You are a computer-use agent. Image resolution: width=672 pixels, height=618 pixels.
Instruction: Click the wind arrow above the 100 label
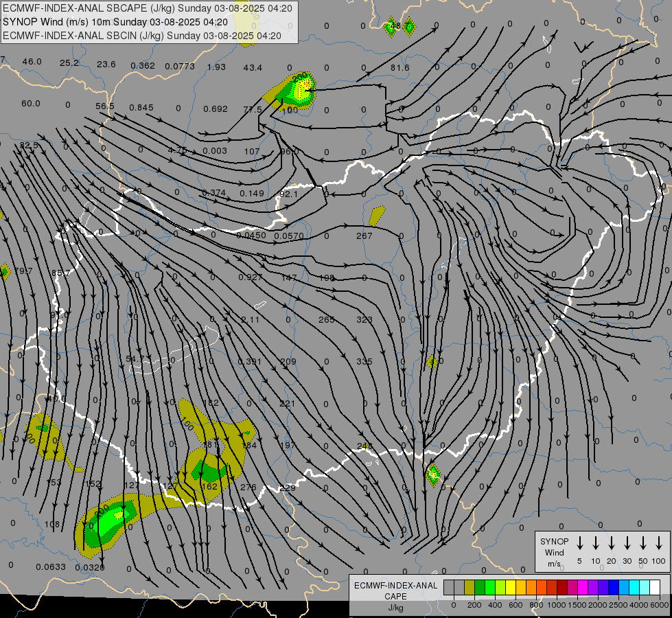click(x=659, y=543)
